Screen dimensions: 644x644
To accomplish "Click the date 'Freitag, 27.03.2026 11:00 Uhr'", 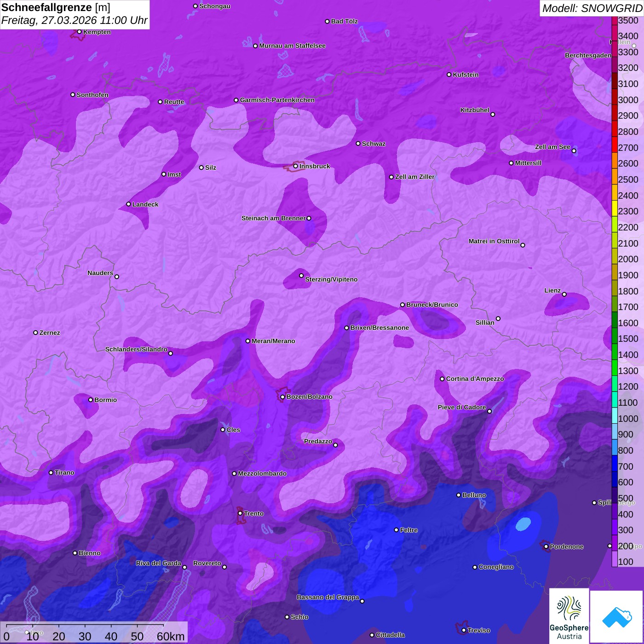I will (75, 20).
